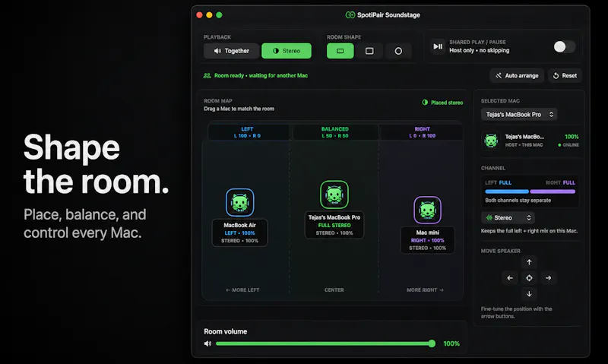
Task: Click the LEFT zone header tab
Action: tap(248, 132)
